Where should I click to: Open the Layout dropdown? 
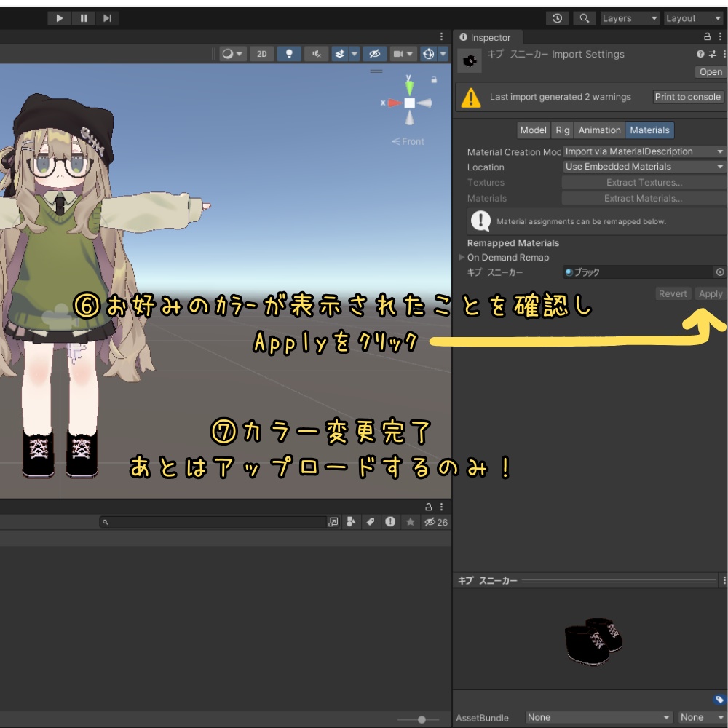(x=694, y=18)
